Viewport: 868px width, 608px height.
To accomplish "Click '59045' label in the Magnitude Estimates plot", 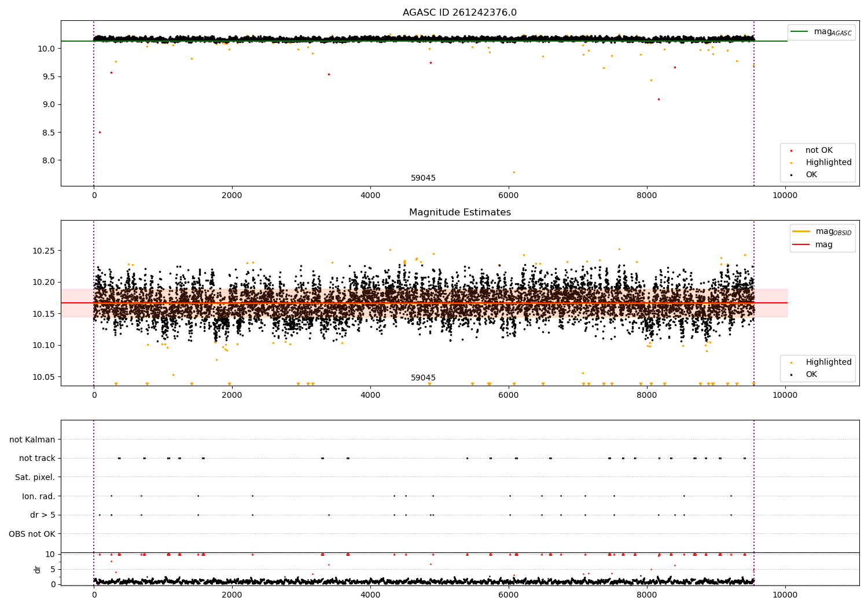I will [423, 378].
